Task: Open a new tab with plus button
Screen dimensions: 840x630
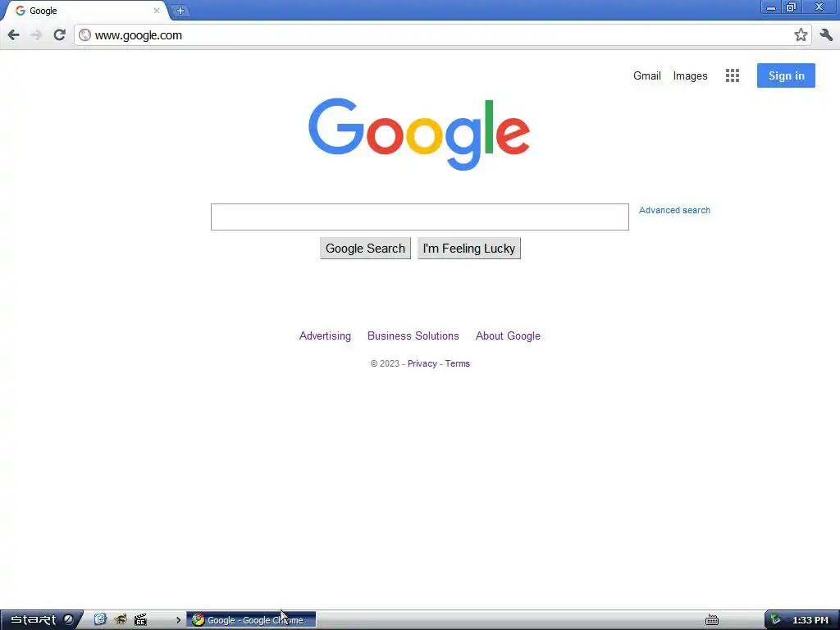Action: pyautogui.click(x=180, y=11)
